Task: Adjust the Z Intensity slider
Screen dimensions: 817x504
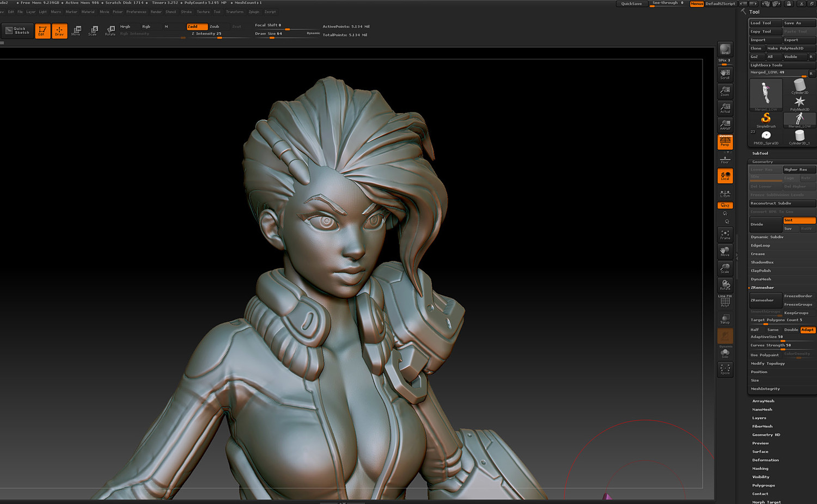Action: pyautogui.click(x=218, y=34)
